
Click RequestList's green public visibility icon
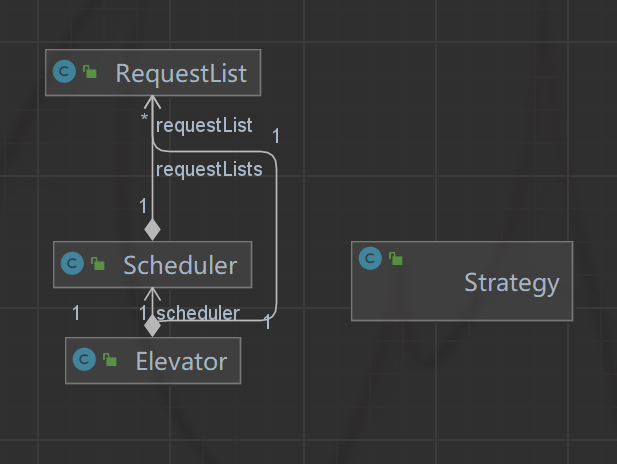tap(90, 72)
